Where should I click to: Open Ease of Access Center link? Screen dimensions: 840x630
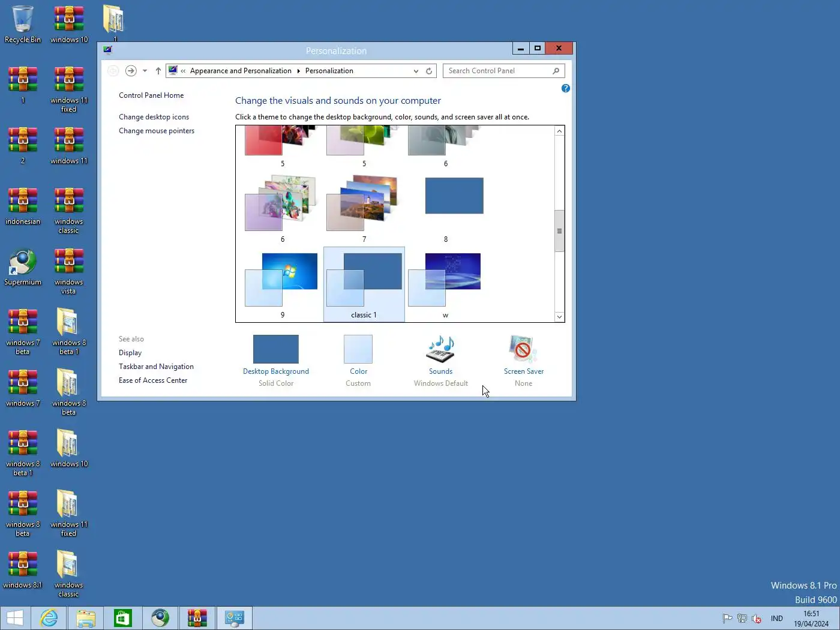pyautogui.click(x=153, y=380)
